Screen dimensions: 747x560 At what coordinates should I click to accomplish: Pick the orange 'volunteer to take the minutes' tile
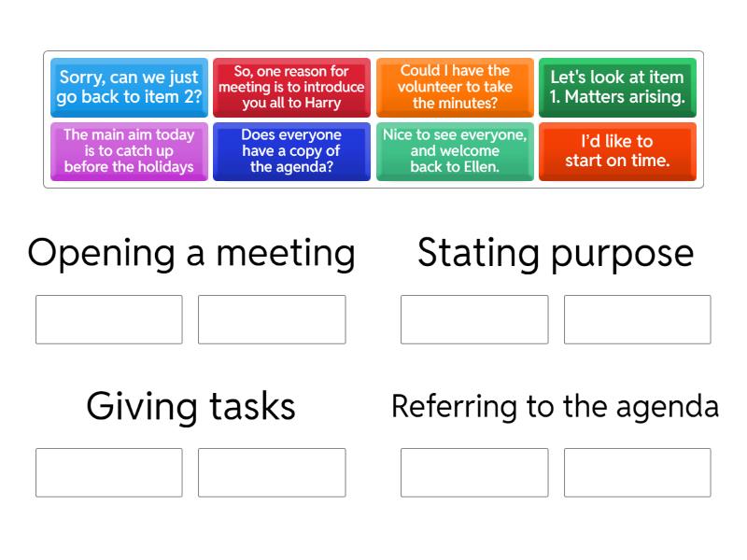point(455,88)
